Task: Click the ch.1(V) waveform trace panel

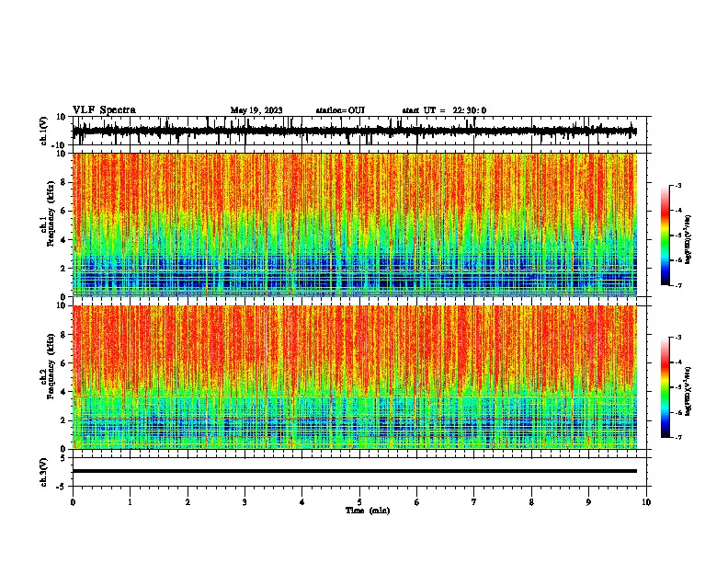Action: point(359,131)
